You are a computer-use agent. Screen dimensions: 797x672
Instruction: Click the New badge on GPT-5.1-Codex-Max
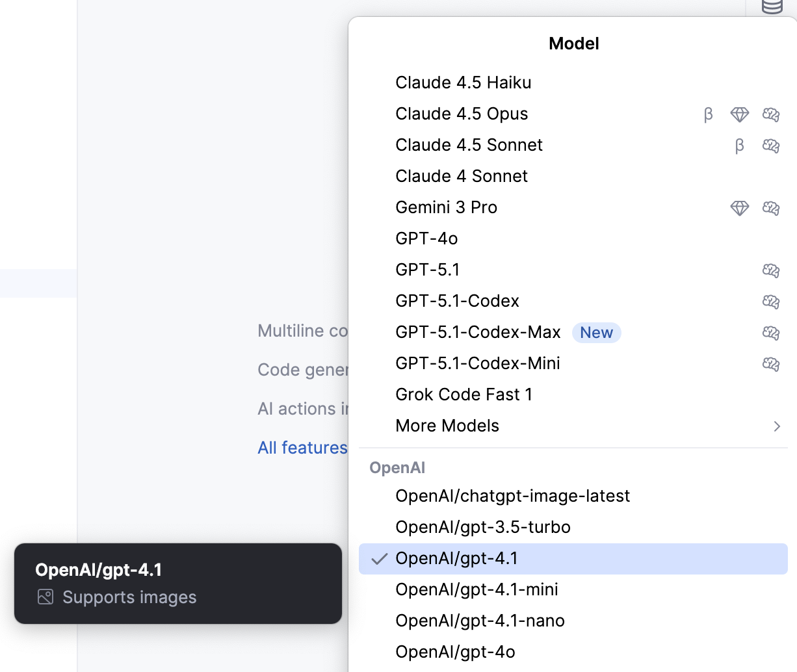[596, 333]
